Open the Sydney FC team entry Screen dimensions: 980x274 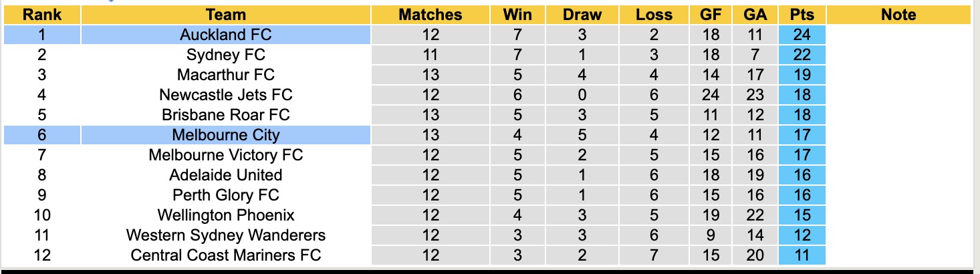click(x=226, y=55)
